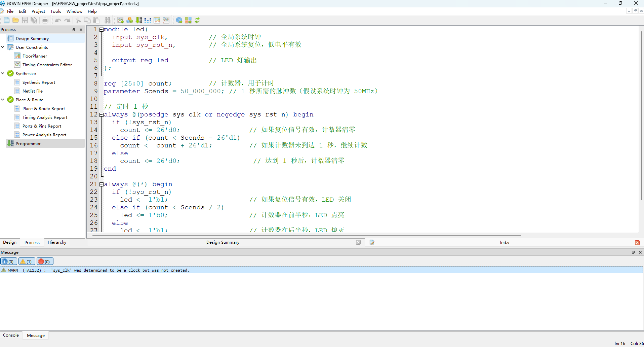
Task: Click the Redo toolbar icon
Action: [67, 20]
